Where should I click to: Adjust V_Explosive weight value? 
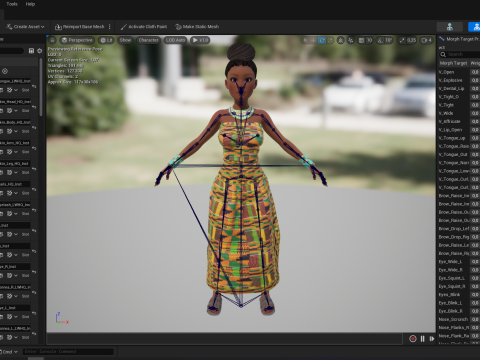click(x=475, y=80)
